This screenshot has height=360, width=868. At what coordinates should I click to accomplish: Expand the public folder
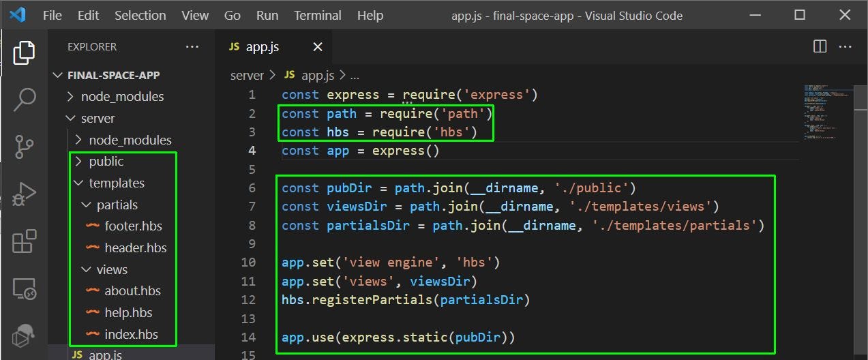106,162
